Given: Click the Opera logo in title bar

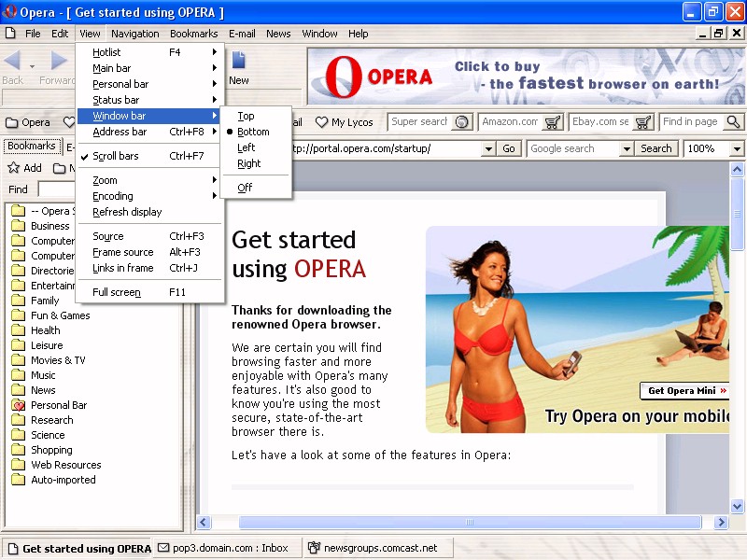Looking at the screenshot, I should (x=9, y=11).
